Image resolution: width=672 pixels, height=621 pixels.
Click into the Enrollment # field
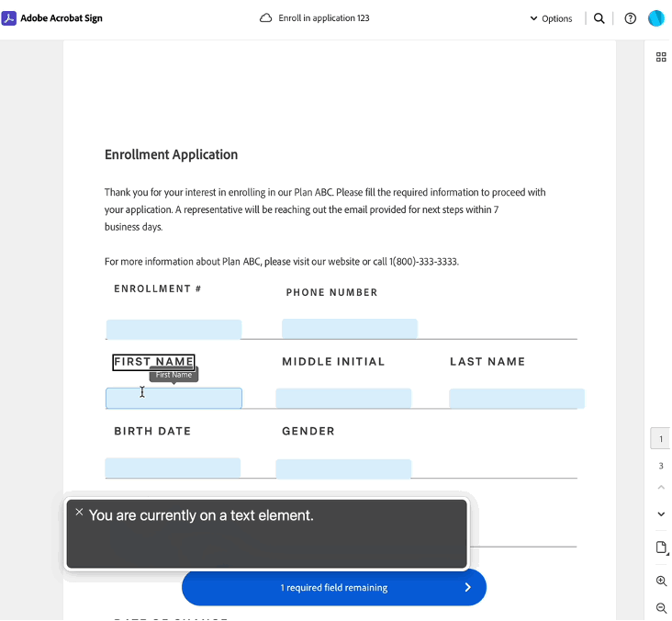pos(174,330)
